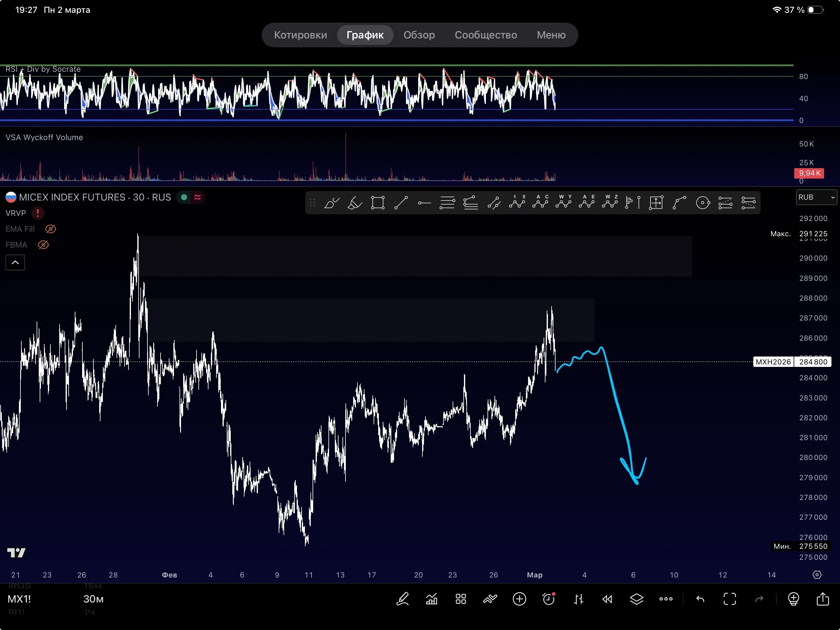Share the chart via share icon
Viewport: 840px width, 630px height.
[823, 599]
